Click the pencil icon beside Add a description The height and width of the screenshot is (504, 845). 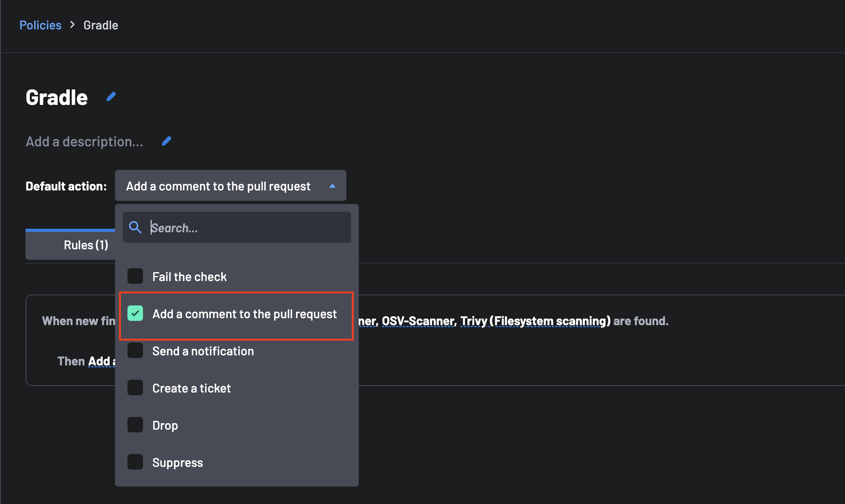pyautogui.click(x=167, y=141)
